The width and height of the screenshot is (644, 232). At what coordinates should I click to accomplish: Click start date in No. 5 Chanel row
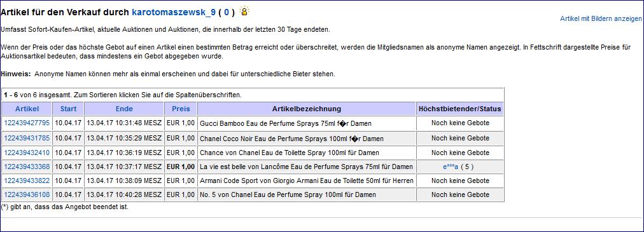point(68,194)
